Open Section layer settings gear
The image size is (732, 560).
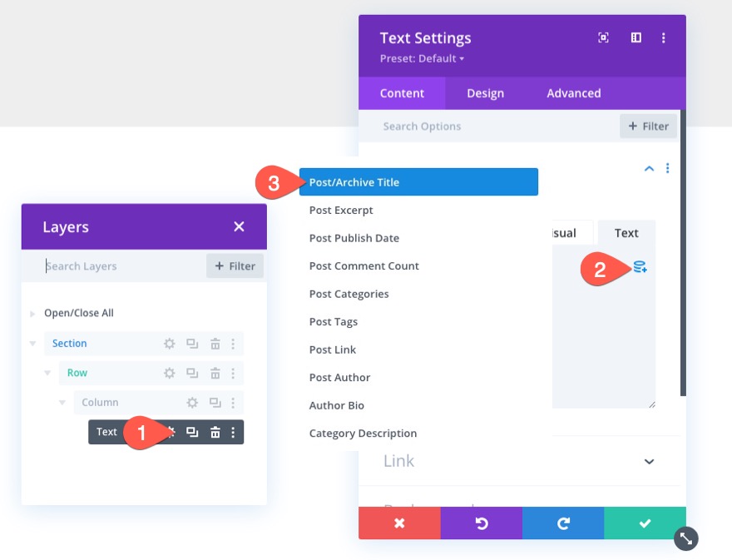[170, 344]
